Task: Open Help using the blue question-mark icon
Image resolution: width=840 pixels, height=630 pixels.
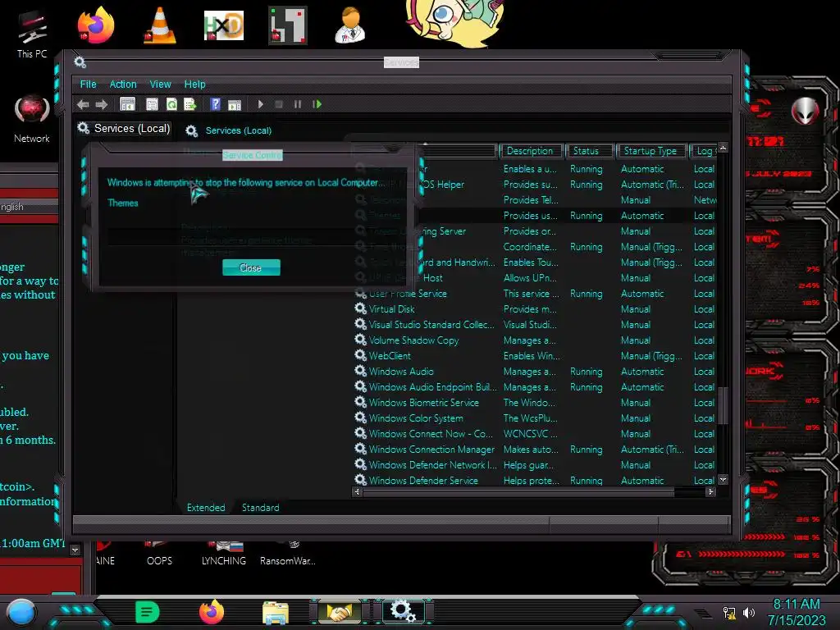Action: pyautogui.click(x=216, y=104)
